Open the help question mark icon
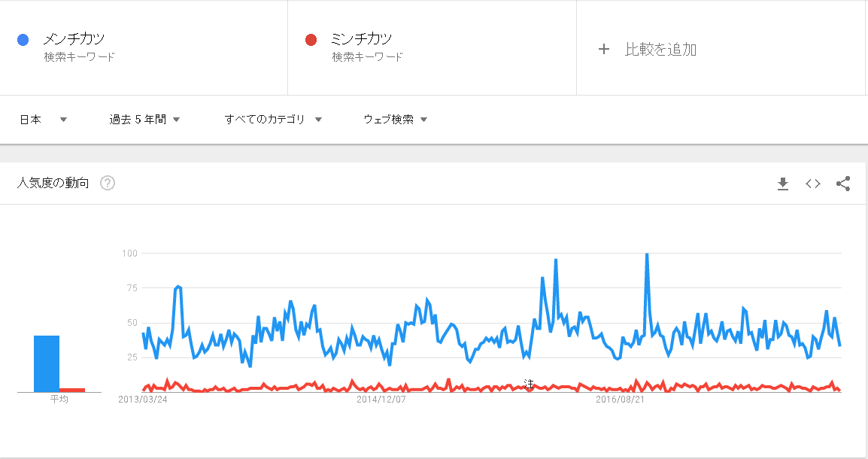Viewport: 868px width, 459px height. 108,183
